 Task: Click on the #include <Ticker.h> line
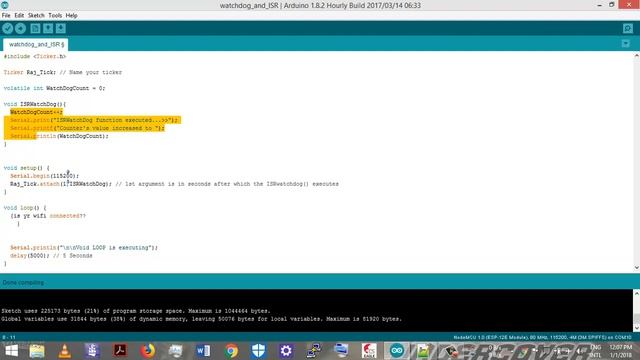[x=35, y=56]
